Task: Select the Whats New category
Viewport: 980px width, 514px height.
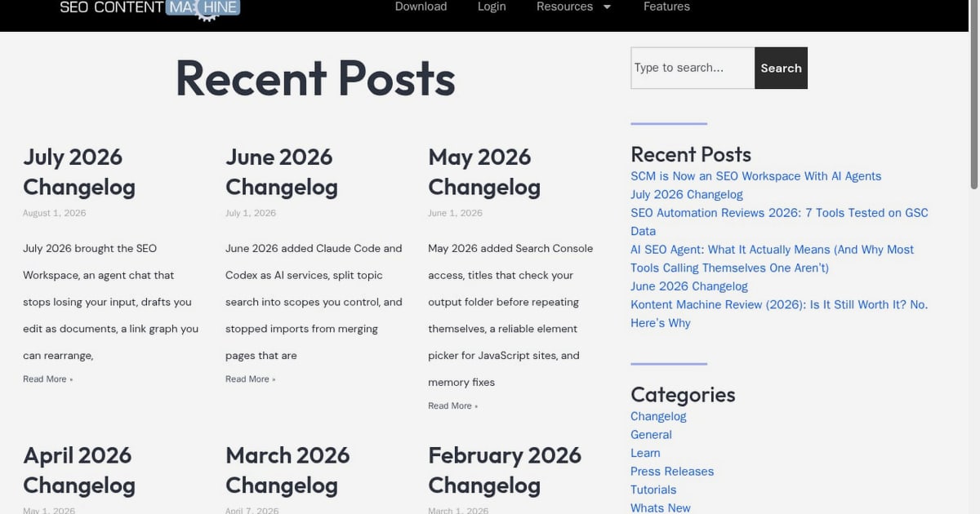Action: (661, 507)
